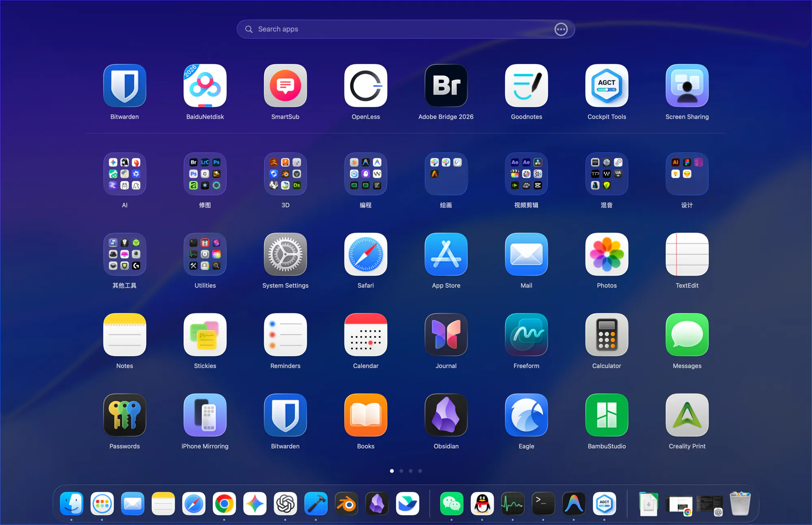
Task: Open the Passwords app
Action: click(125, 415)
